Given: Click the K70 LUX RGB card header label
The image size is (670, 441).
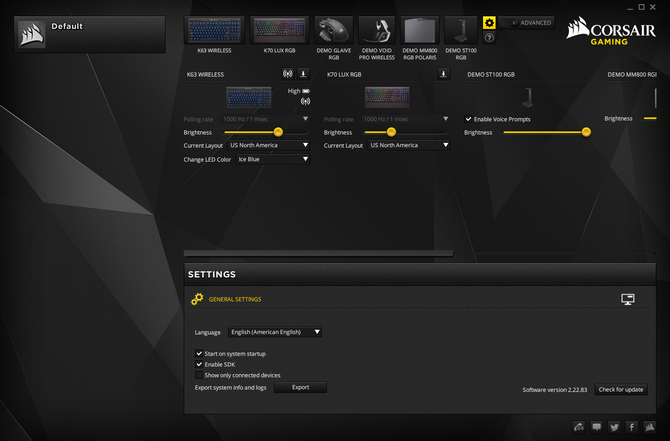Looking at the screenshot, I should 344,74.
